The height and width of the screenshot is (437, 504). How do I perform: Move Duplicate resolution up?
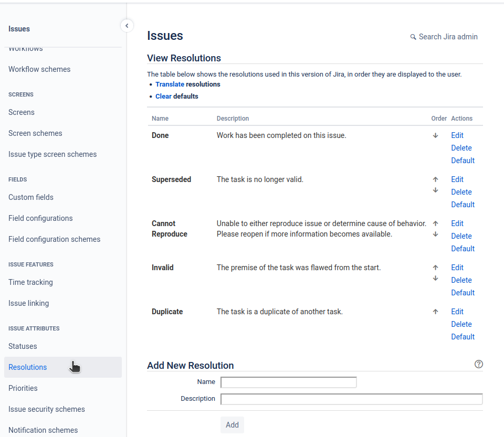coord(435,312)
